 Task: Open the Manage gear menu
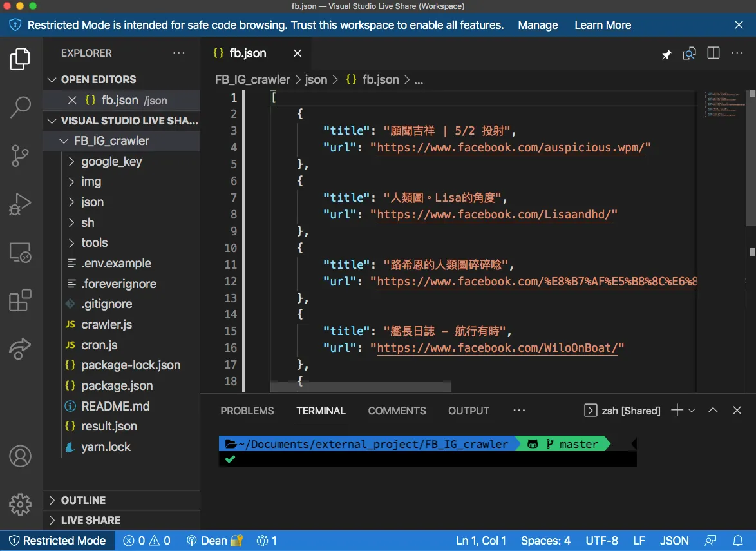20,504
